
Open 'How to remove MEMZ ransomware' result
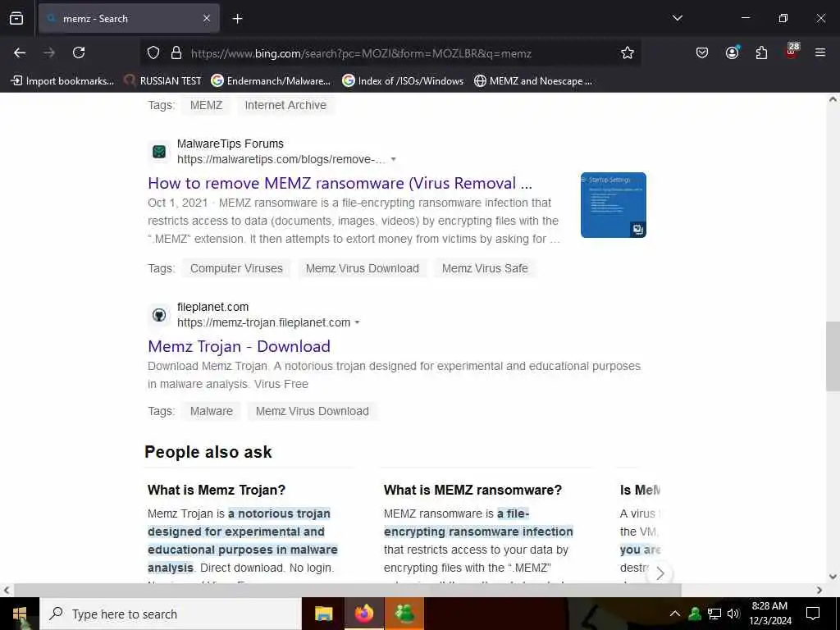340,183
